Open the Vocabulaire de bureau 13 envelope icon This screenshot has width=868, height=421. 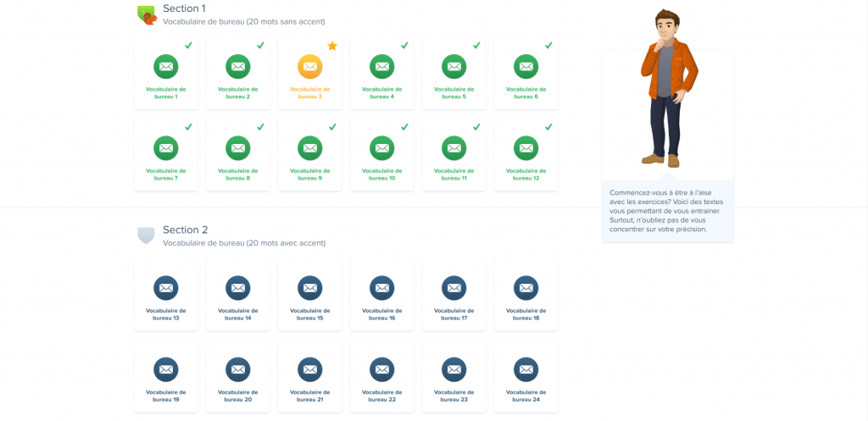click(x=165, y=288)
